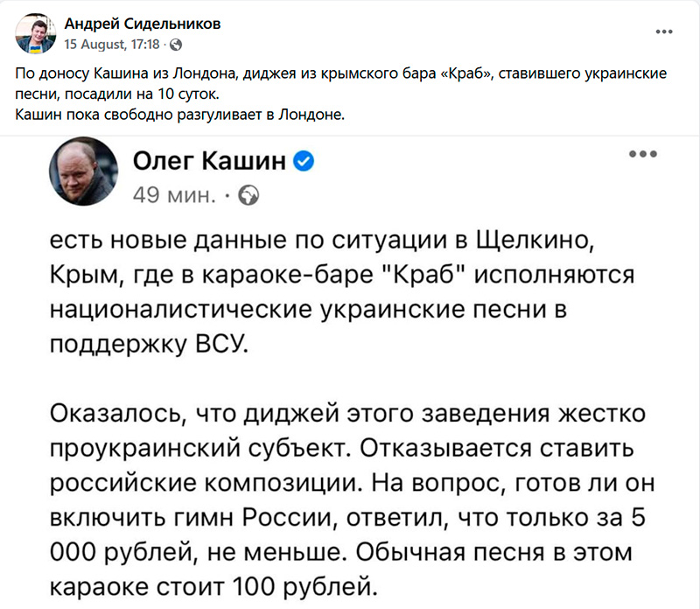Click the 15 August, 17:18 timestamp
This screenshot has height=609, width=700.
pyautogui.click(x=113, y=42)
